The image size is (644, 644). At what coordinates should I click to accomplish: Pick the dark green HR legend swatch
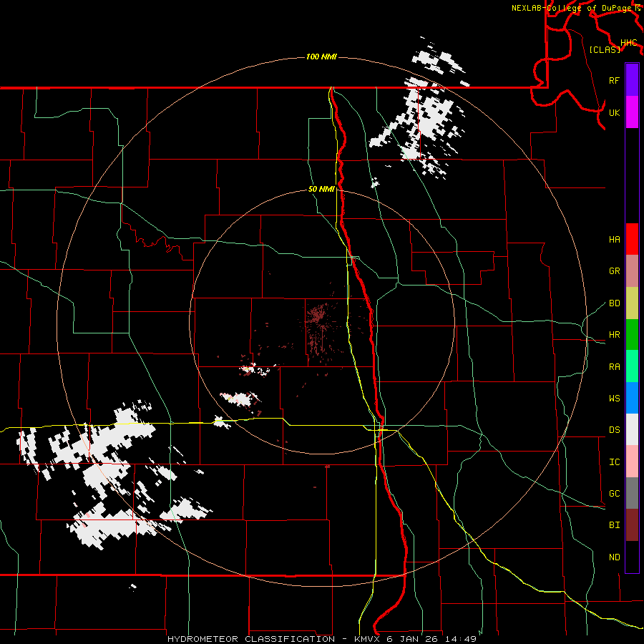[x=632, y=335]
